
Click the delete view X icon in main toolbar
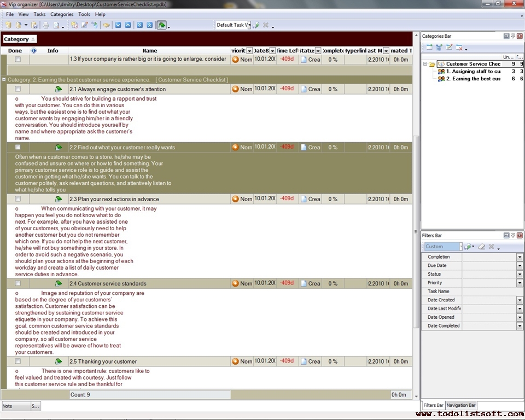tap(266, 25)
